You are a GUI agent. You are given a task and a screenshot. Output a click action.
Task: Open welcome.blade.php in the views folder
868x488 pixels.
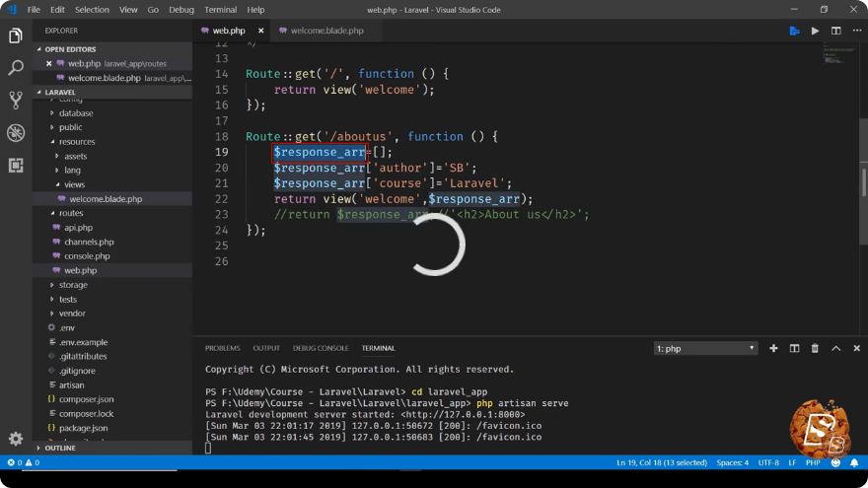(x=106, y=198)
